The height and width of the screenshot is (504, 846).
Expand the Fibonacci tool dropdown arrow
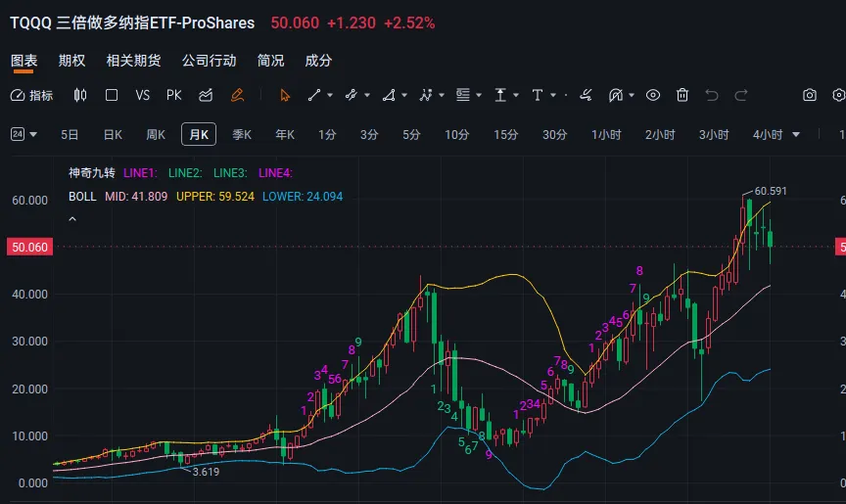click(x=479, y=95)
